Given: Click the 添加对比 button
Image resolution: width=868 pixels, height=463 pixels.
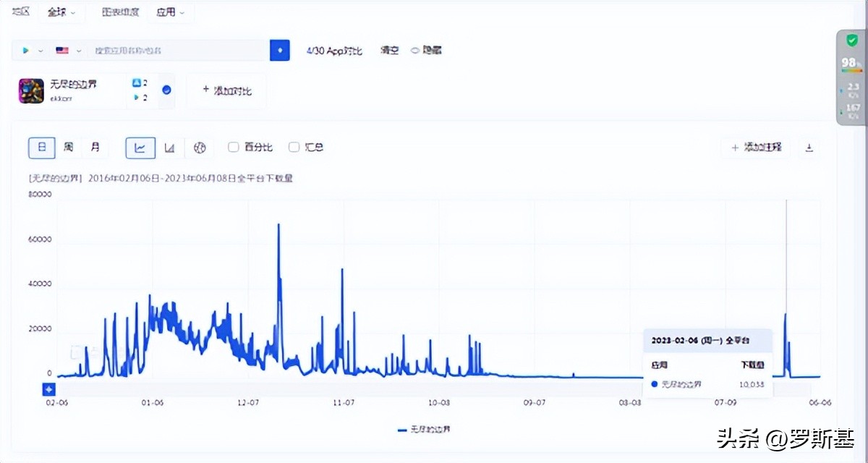Looking at the screenshot, I should [x=226, y=90].
